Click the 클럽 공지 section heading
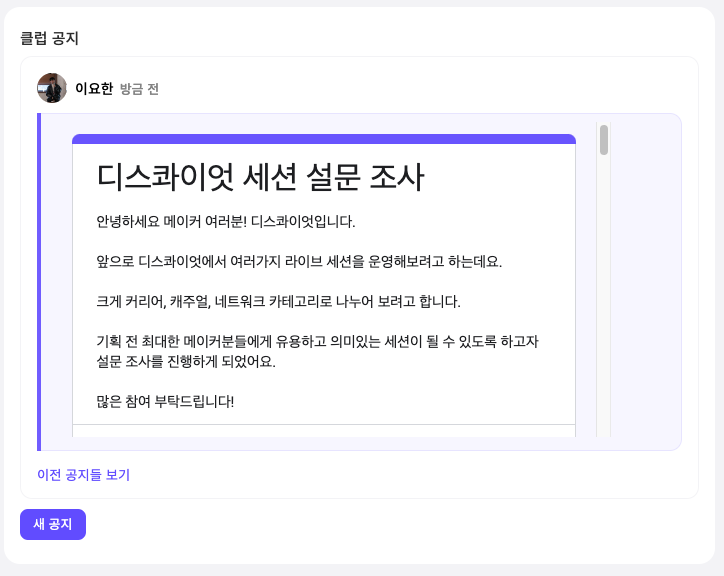The image size is (724, 576). click(49, 38)
